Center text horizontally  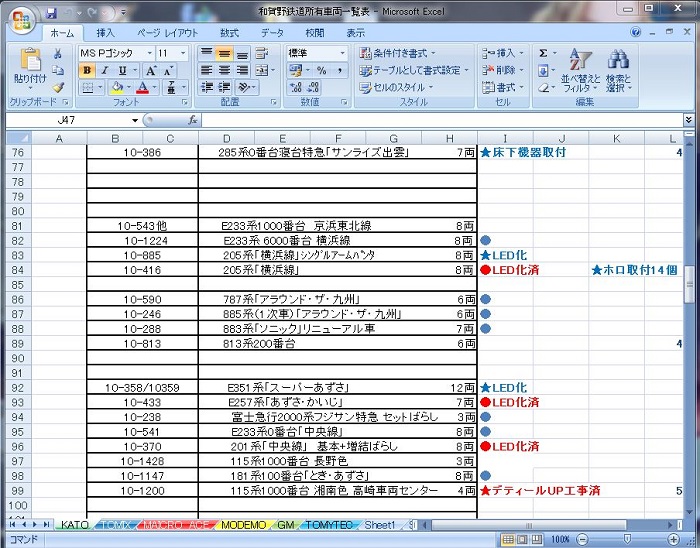click(x=224, y=71)
